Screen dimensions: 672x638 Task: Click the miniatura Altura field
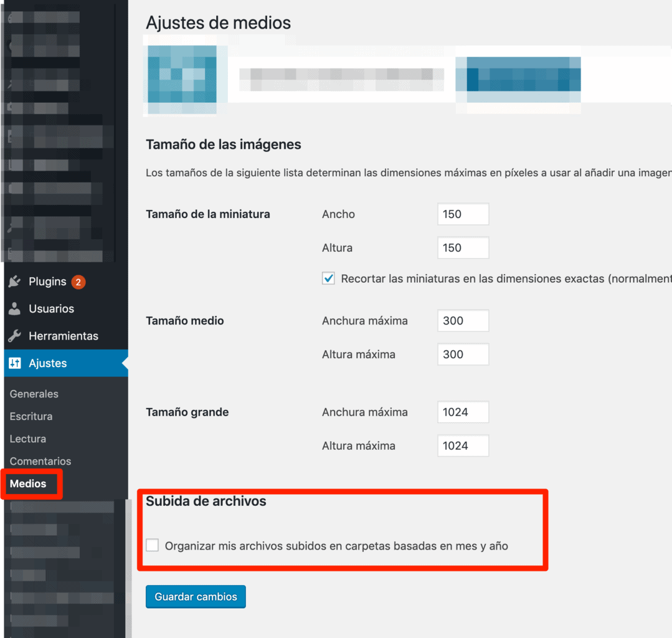(463, 248)
